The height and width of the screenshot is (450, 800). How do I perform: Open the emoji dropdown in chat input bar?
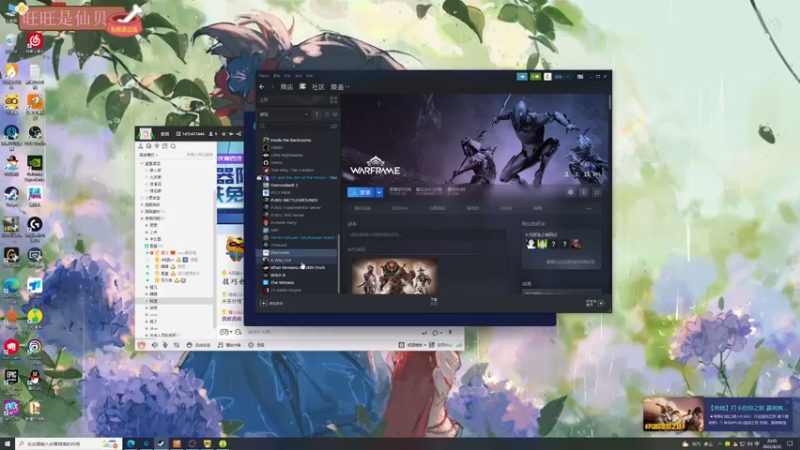click(x=437, y=333)
